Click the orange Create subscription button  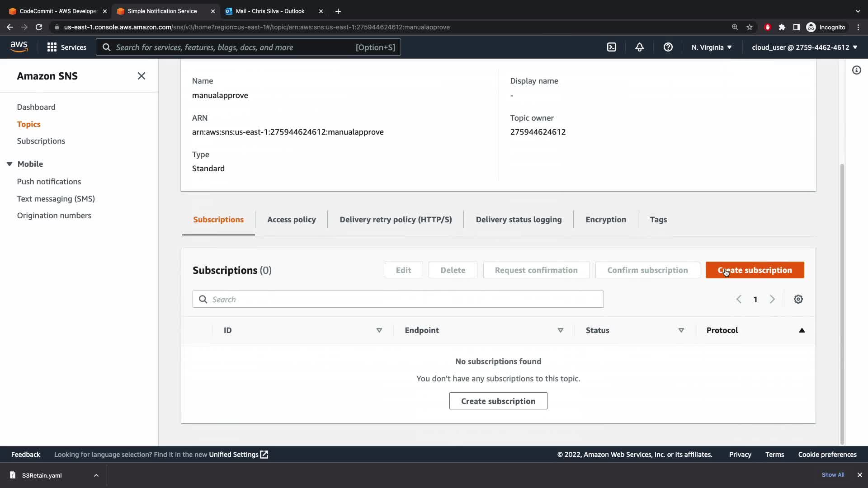(x=755, y=270)
